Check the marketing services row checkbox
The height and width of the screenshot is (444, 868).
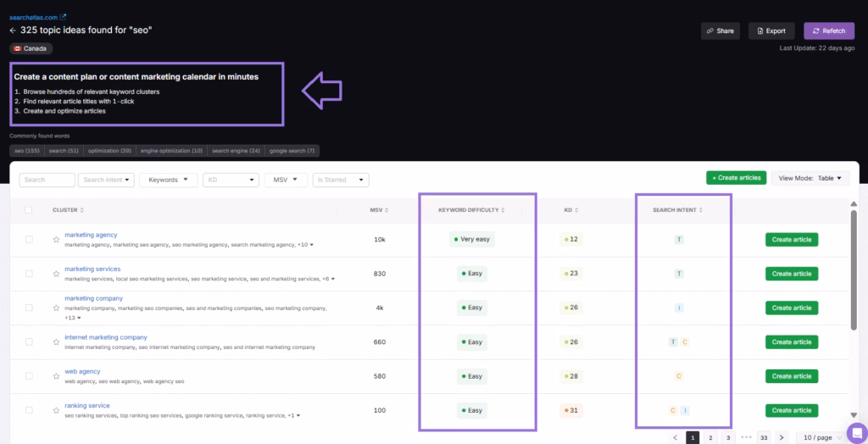point(29,274)
